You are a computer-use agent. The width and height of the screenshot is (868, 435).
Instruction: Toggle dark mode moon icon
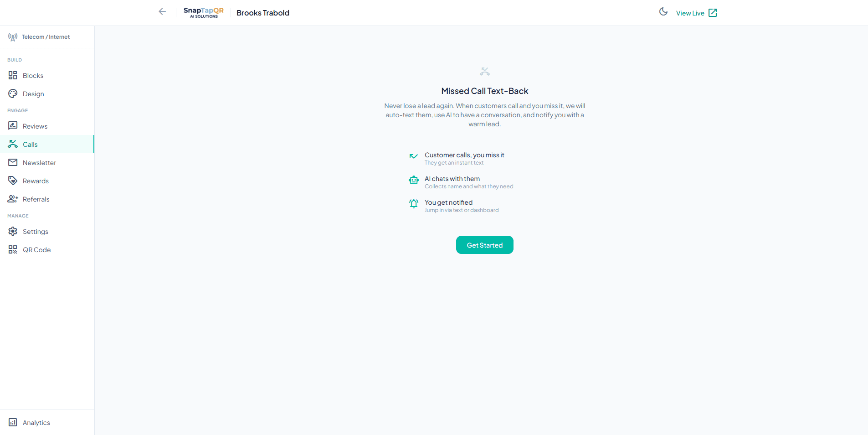click(663, 12)
